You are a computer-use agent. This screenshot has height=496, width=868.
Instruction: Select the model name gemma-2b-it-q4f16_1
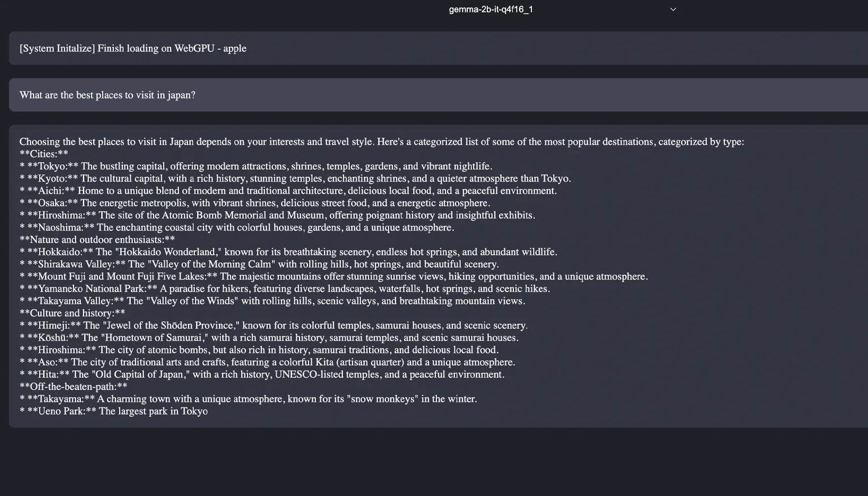491,9
